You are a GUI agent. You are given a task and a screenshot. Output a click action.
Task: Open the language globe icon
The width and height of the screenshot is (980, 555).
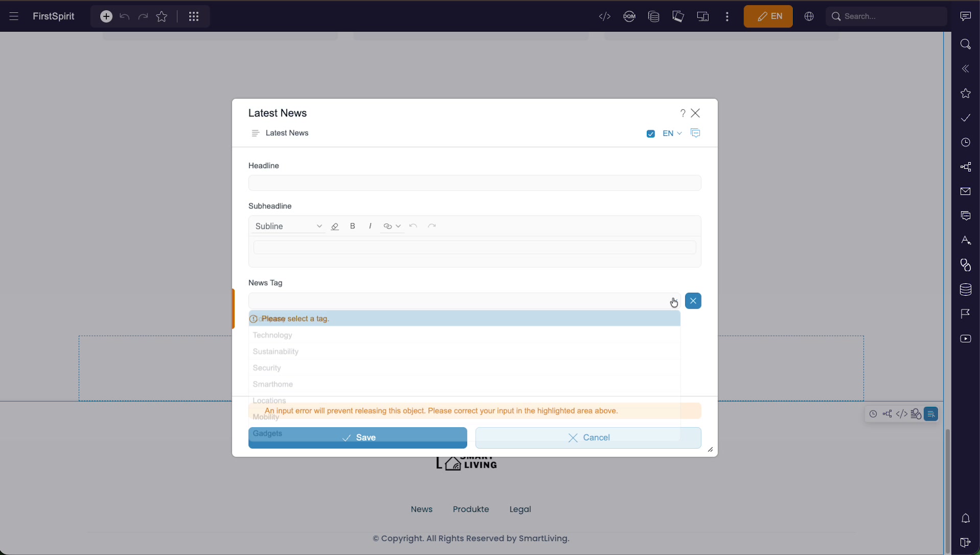pos(809,16)
